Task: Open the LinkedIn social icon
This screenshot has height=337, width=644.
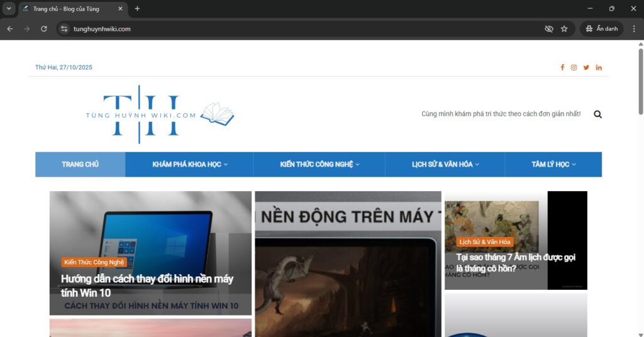Action: point(599,67)
